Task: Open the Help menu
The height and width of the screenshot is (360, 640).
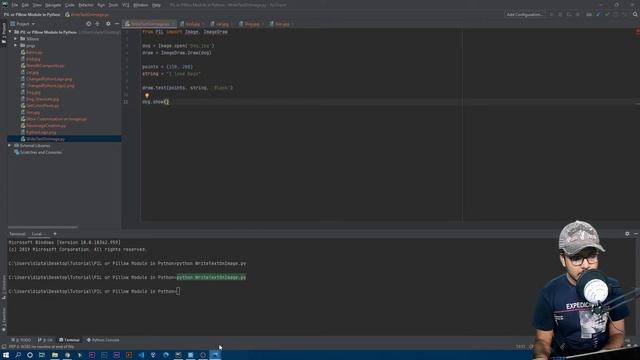Action: 156,5
